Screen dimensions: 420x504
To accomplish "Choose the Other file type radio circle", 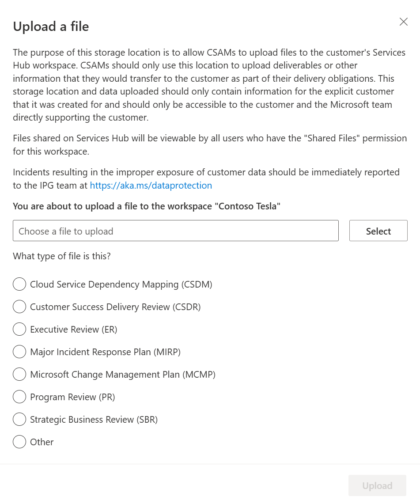I will pyautogui.click(x=19, y=442).
